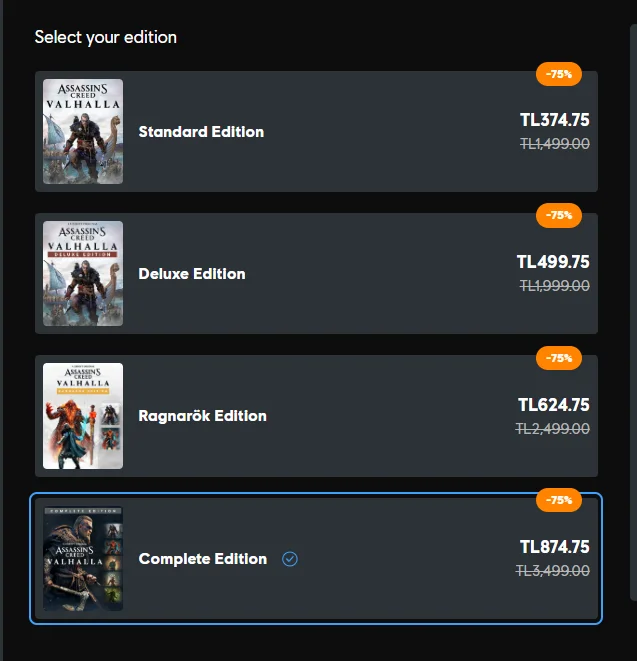
Task: Click the -75% badge on Standard Edition
Action: coord(559,74)
